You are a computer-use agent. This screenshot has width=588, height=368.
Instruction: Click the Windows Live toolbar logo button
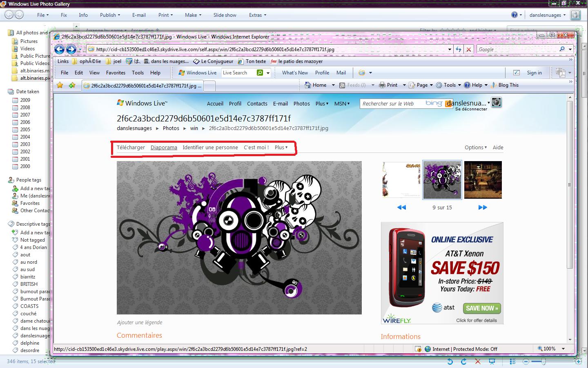(x=198, y=73)
